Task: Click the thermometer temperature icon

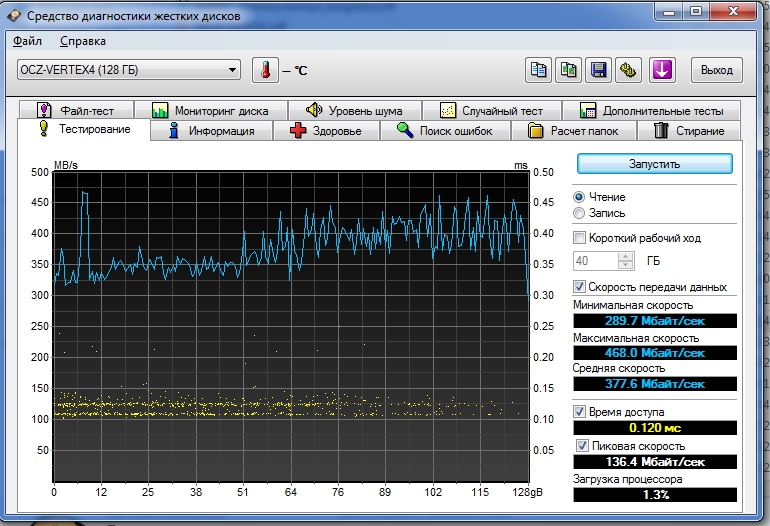Action: 266,70
